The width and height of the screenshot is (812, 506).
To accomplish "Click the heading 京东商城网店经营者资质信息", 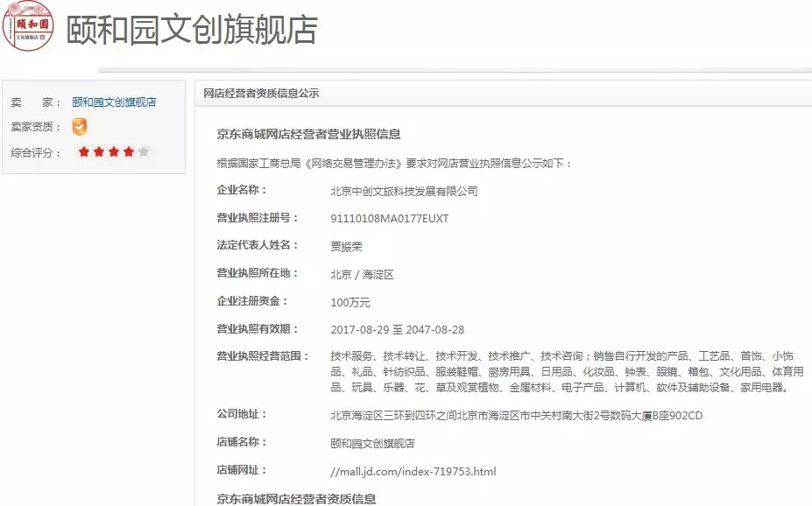I will click(296, 499).
